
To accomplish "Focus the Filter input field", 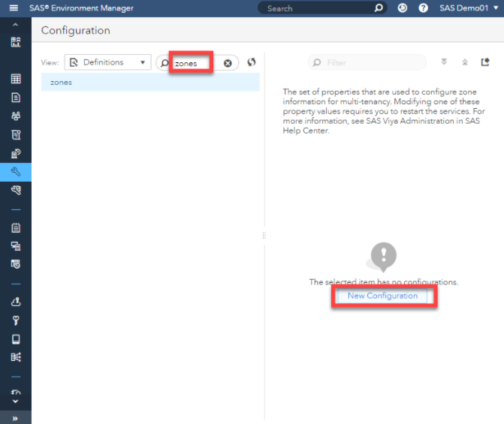I will tap(367, 62).
